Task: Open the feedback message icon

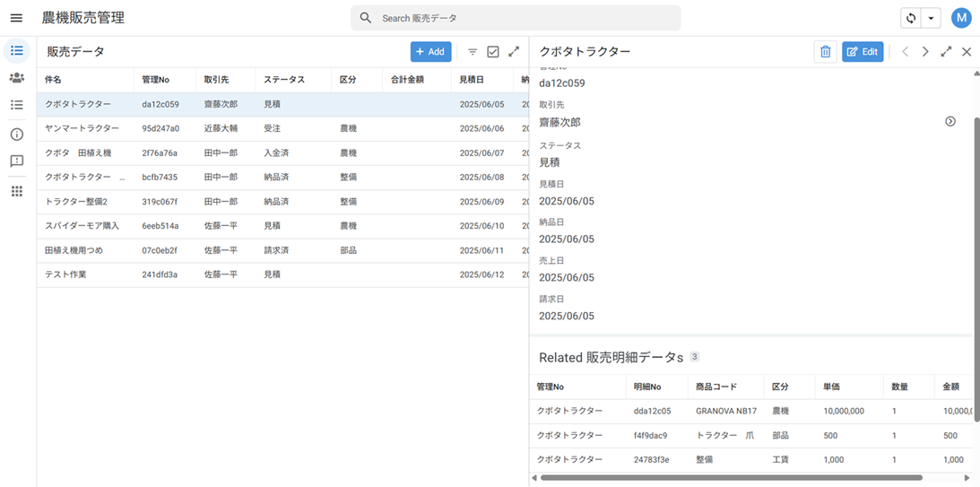Action: 17,161
